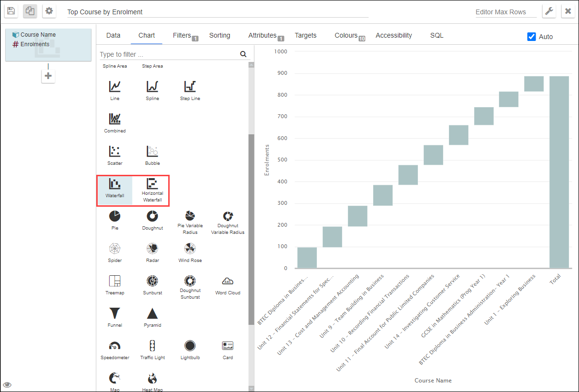Uncheck the Auto checkbox
Viewport: 579px width, 392px height.
tap(530, 36)
